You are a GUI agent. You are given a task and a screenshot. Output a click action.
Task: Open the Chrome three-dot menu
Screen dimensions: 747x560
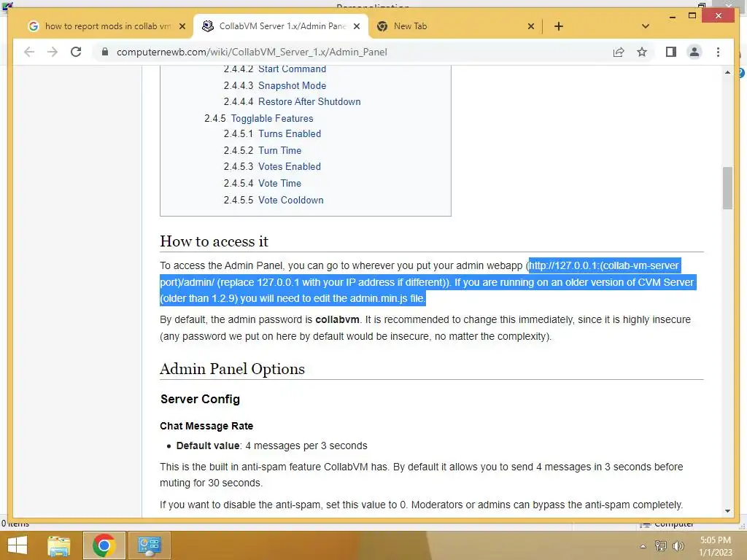[718, 52]
